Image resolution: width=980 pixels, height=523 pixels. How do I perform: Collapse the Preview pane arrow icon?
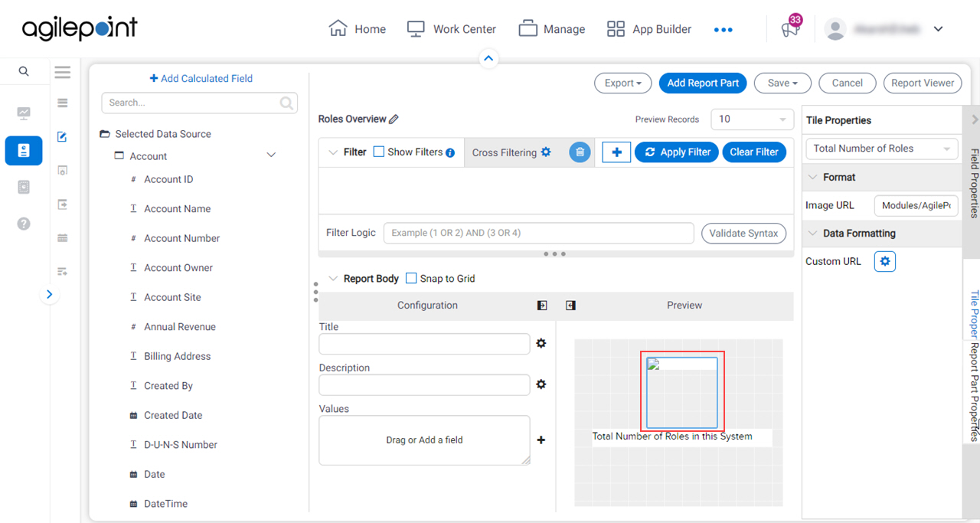coord(570,305)
